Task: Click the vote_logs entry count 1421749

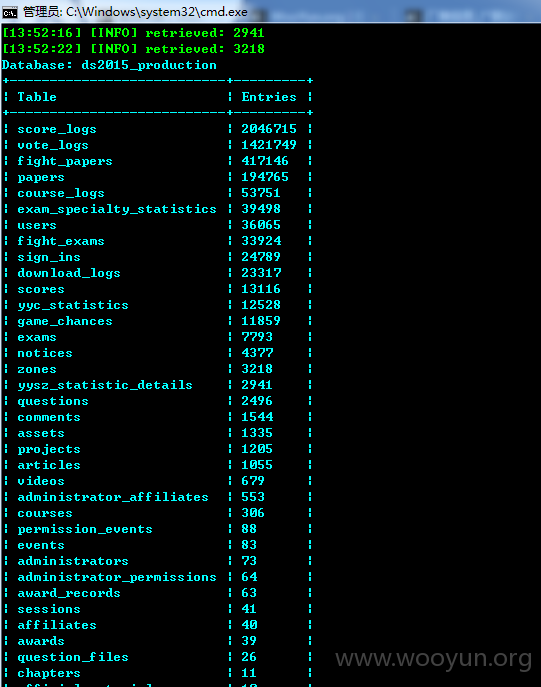Action: [269, 145]
